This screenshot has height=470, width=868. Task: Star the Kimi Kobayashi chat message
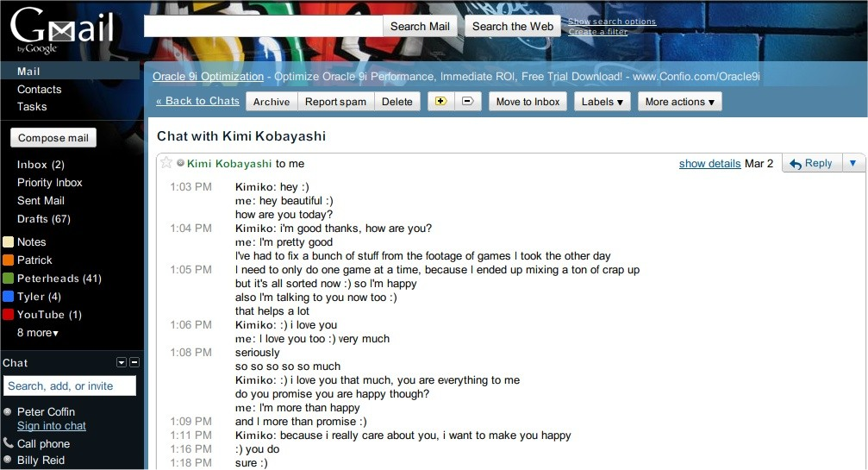click(x=166, y=163)
